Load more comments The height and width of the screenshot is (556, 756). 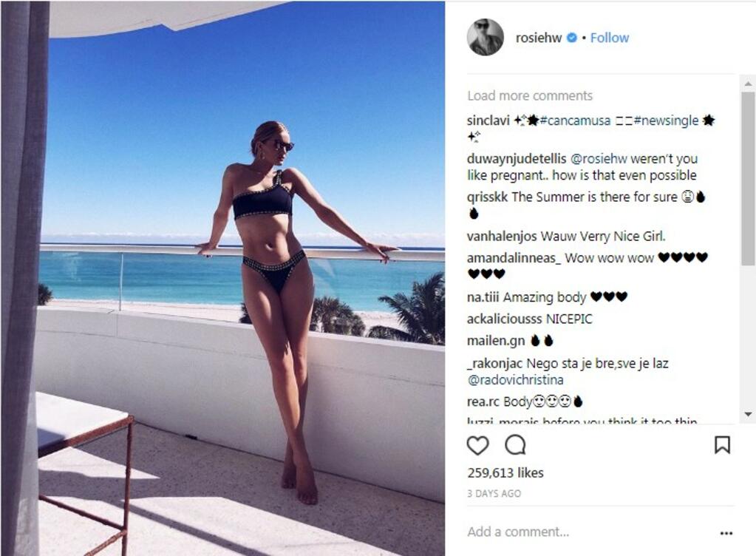coord(529,95)
